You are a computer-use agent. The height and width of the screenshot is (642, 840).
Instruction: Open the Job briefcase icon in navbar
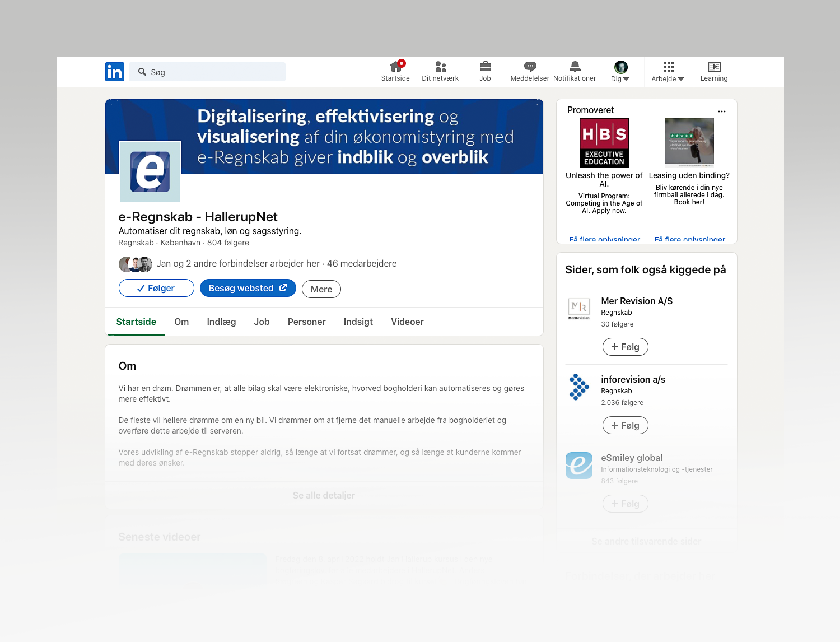click(485, 67)
